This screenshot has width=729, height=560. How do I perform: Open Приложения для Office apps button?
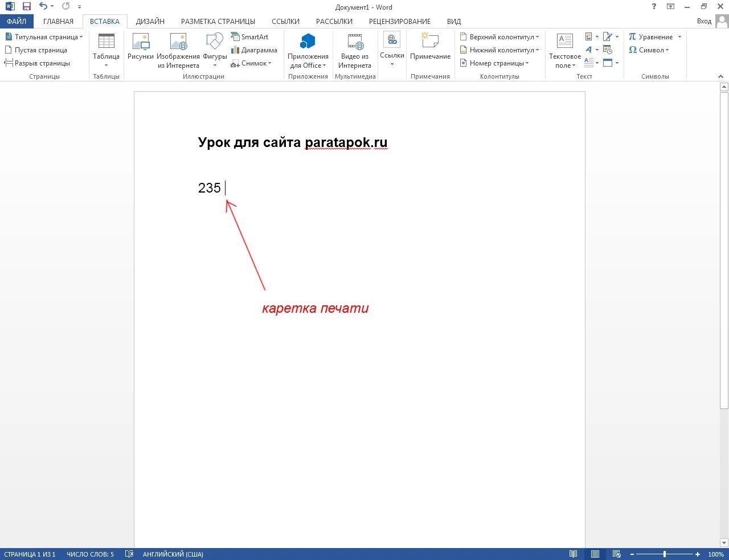click(x=308, y=51)
